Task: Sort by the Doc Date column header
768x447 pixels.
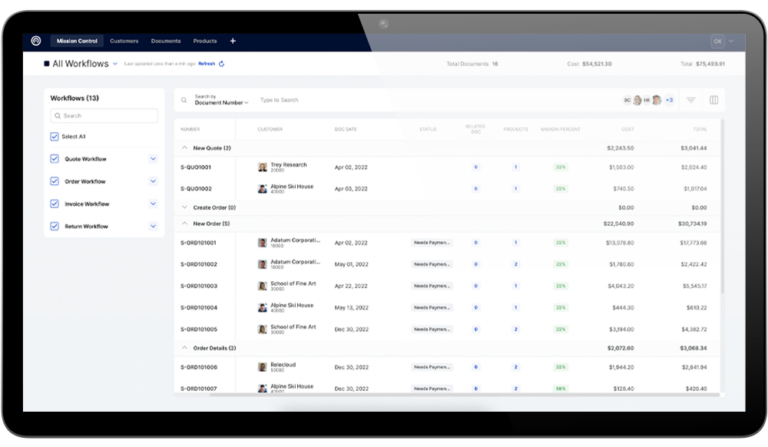Action: 346,129
